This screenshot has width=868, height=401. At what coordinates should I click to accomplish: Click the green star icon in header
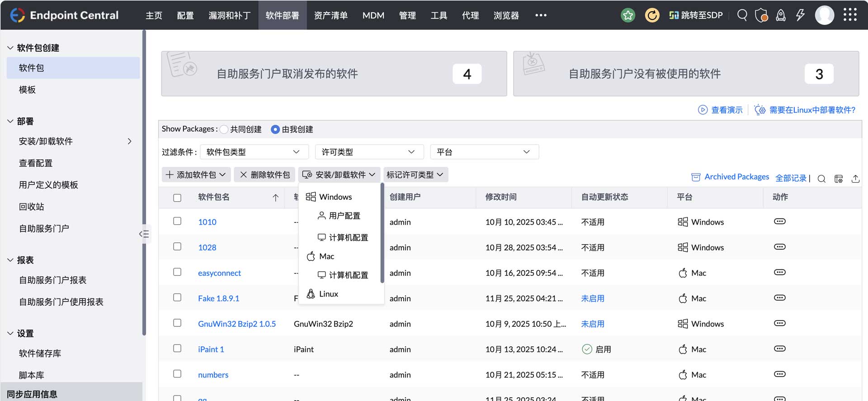pyautogui.click(x=628, y=15)
